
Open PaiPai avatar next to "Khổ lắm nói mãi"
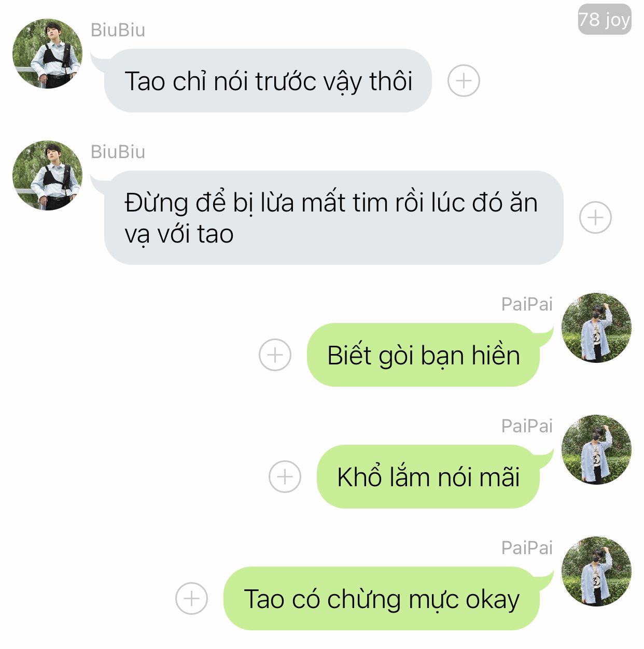pos(596,449)
